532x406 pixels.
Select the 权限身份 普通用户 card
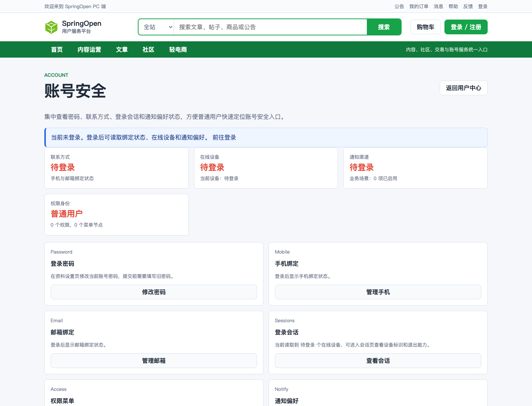click(116, 214)
